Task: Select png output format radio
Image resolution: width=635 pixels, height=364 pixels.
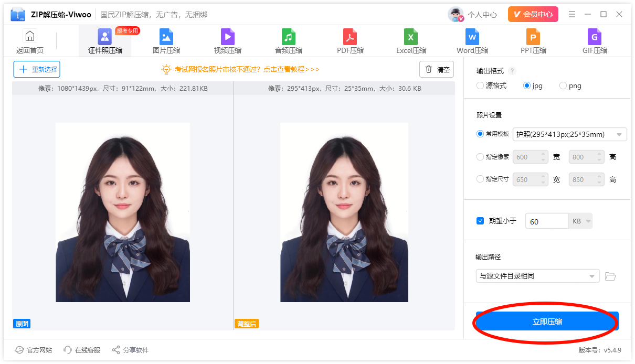Action: [563, 85]
